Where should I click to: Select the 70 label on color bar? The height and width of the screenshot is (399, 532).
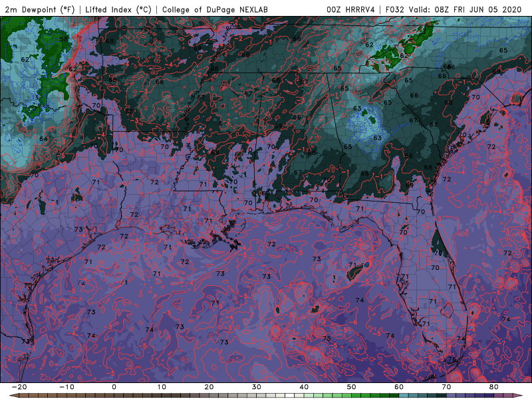click(x=446, y=387)
